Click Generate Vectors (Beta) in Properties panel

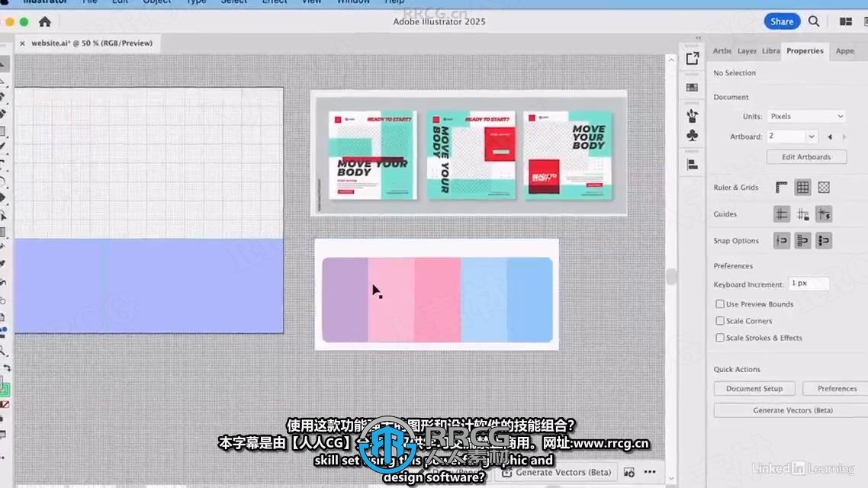[792, 410]
